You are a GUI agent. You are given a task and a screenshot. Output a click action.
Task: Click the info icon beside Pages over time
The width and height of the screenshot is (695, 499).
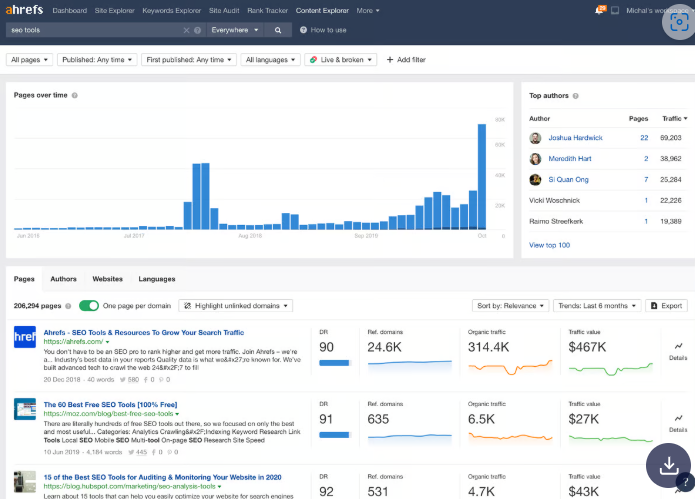(x=75, y=95)
